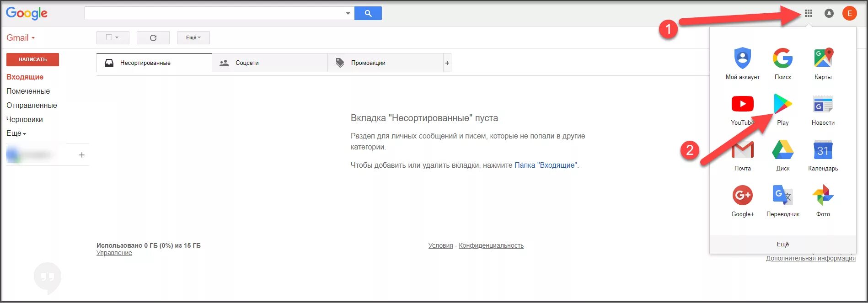The width and height of the screenshot is (868, 303).
Task: Click the Google logo
Action: click(27, 14)
